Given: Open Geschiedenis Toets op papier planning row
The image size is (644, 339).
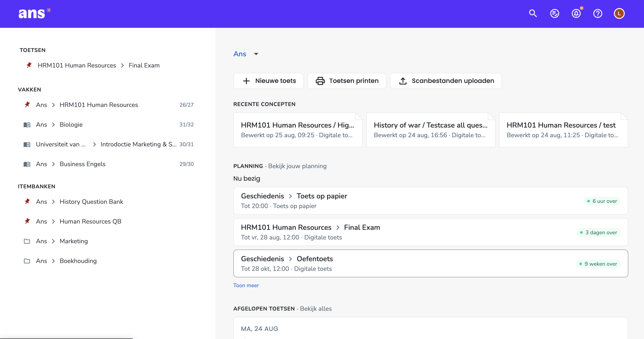Looking at the screenshot, I should (431, 201).
